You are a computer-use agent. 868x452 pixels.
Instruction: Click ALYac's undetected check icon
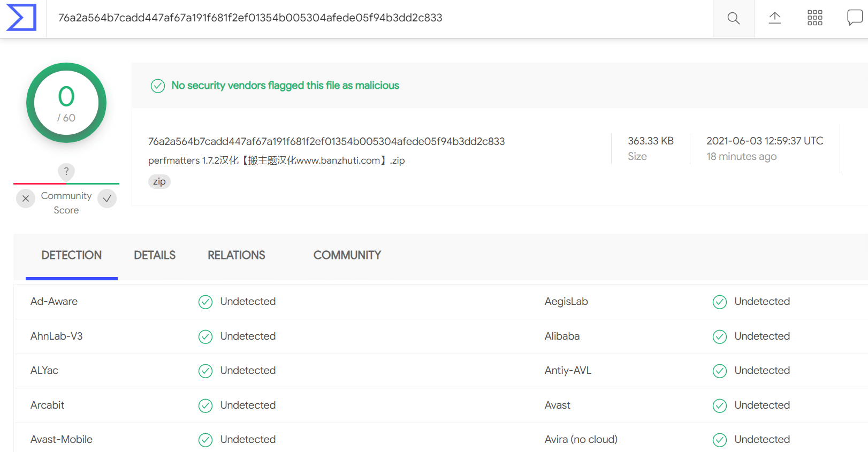205,371
